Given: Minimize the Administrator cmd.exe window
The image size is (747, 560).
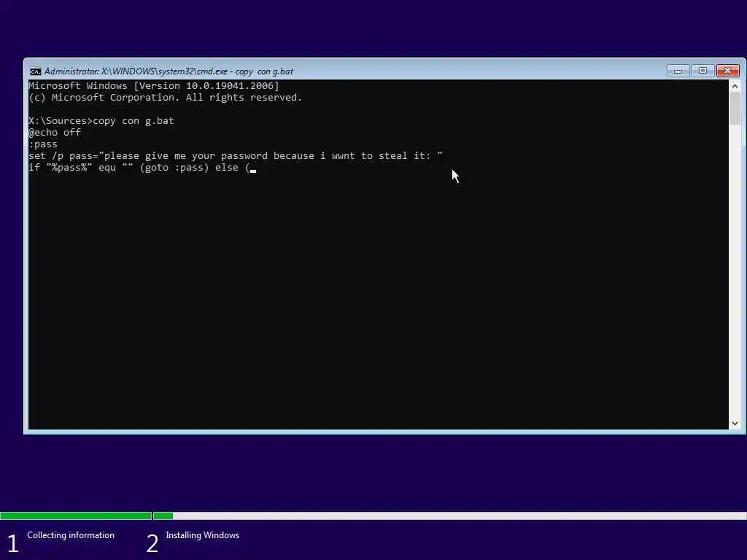Looking at the screenshot, I should (x=678, y=71).
